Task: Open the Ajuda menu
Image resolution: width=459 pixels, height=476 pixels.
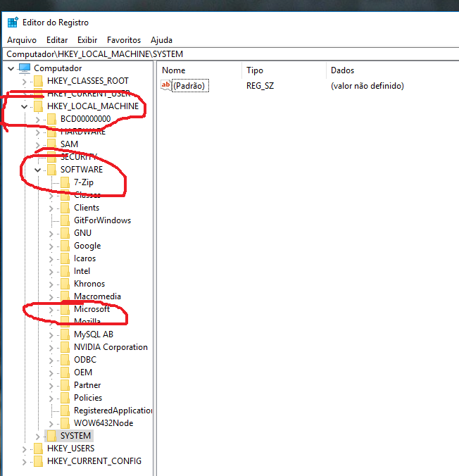Action: (161, 40)
